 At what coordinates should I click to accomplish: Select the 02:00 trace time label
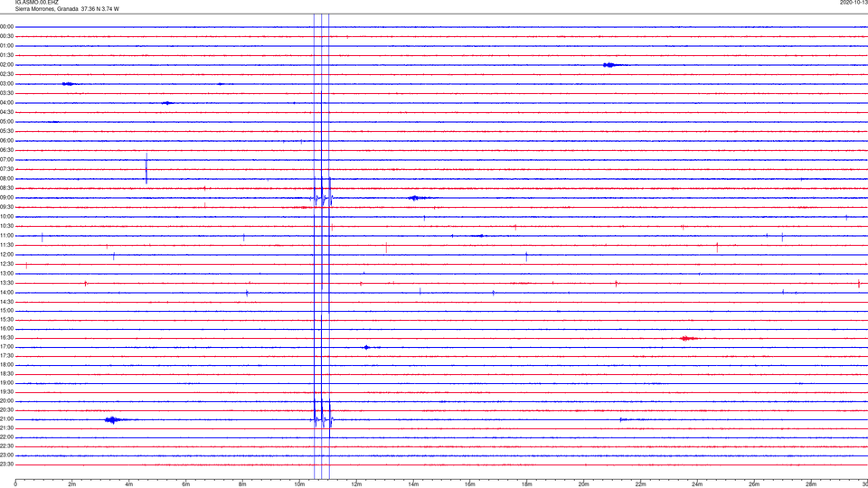tap(7, 65)
